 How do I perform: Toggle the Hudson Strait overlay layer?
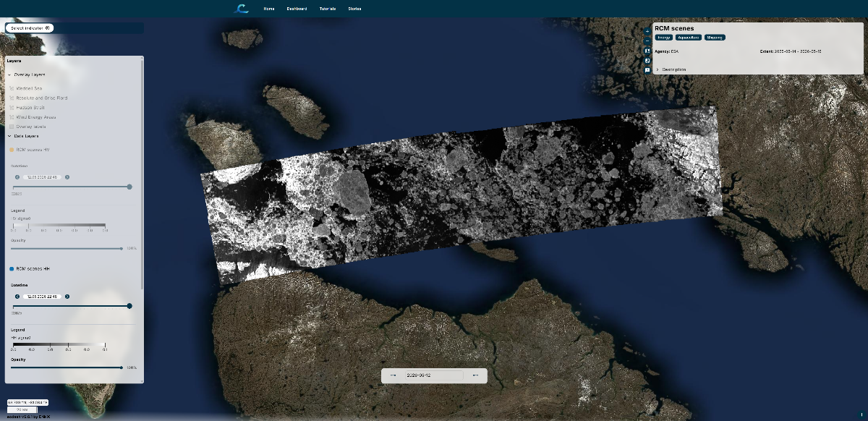[x=30, y=107]
